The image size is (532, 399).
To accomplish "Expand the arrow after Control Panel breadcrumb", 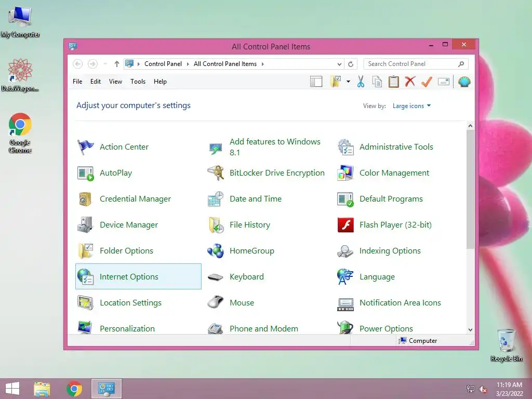I will click(x=188, y=64).
